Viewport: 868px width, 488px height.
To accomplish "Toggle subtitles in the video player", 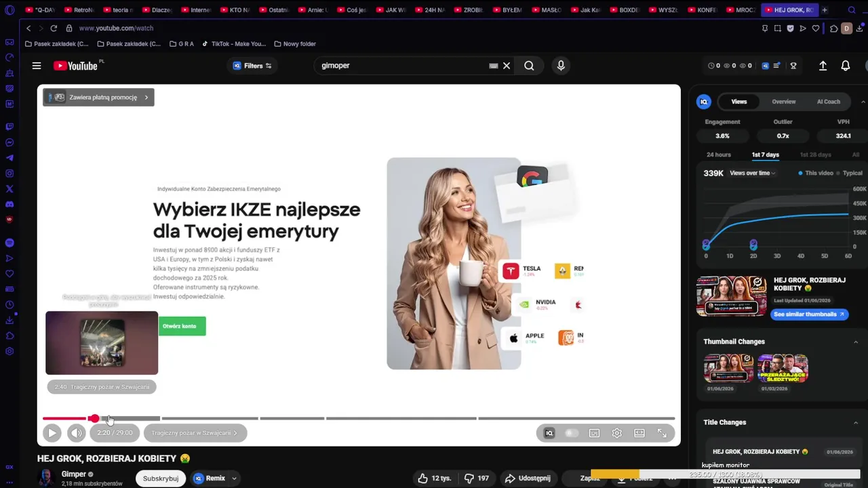I will tap(594, 433).
